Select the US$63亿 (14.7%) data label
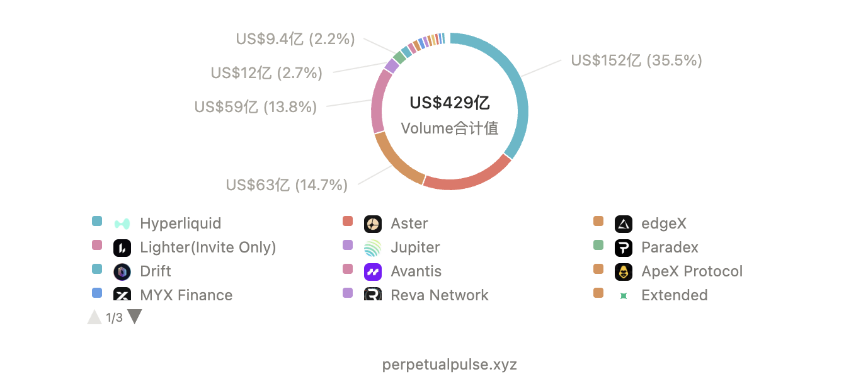The image size is (868, 379). point(287,185)
